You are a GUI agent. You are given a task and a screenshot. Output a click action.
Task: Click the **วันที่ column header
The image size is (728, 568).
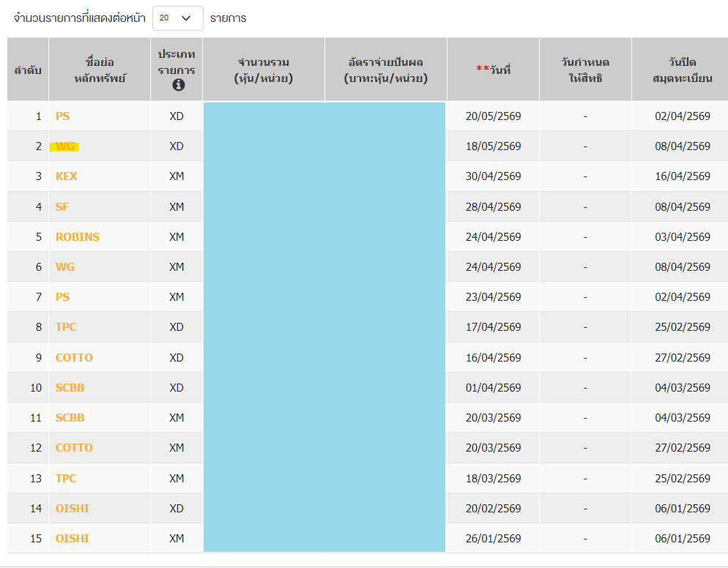tap(493, 70)
